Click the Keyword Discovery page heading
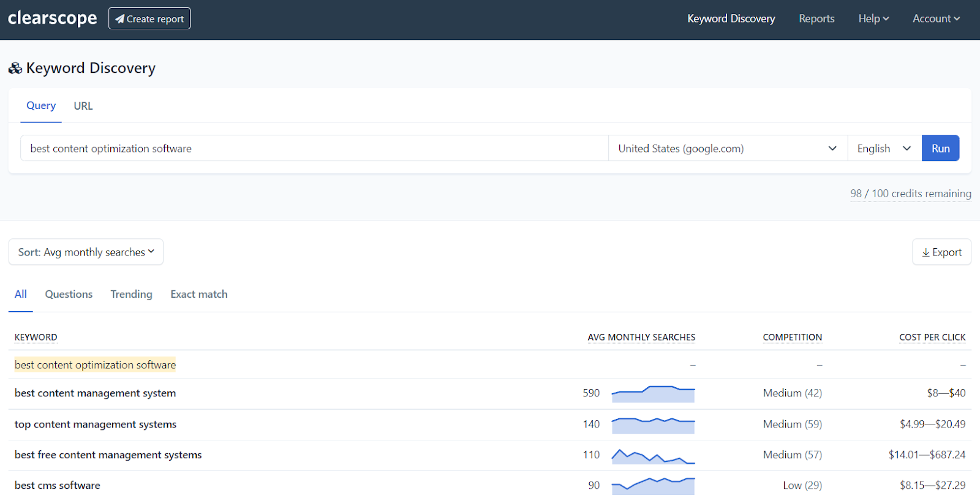This screenshot has width=980, height=498. tap(91, 68)
